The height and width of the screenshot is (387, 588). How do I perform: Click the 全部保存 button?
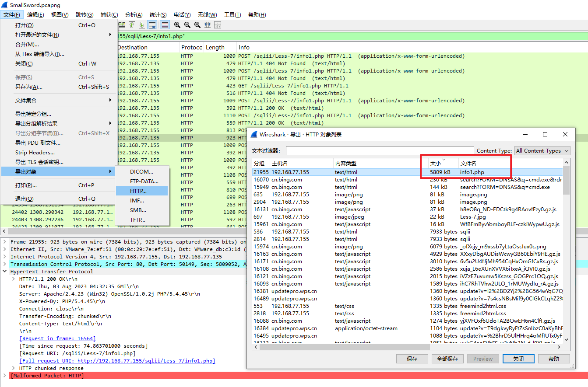[447, 359]
